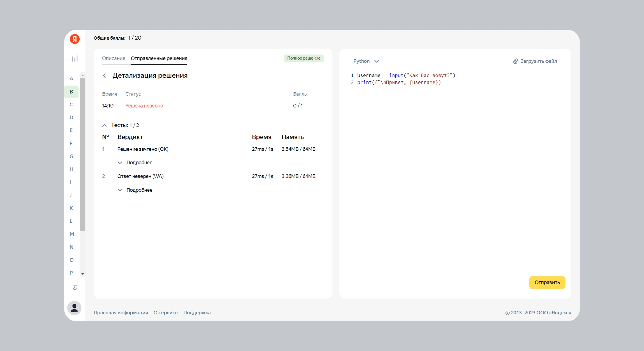Select problem M in sidebar
The height and width of the screenshot is (351, 644).
tap(72, 234)
